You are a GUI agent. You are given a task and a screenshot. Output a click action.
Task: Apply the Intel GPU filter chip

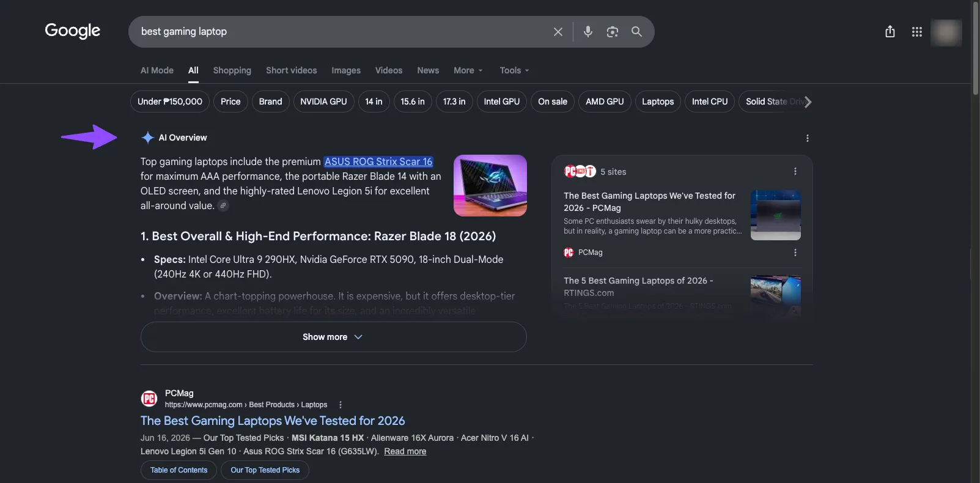[502, 101]
